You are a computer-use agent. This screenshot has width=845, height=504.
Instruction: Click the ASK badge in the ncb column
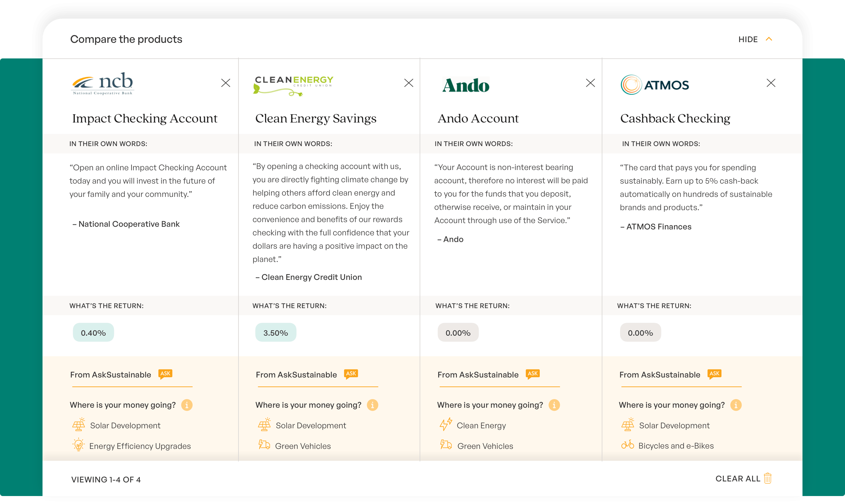(x=165, y=374)
